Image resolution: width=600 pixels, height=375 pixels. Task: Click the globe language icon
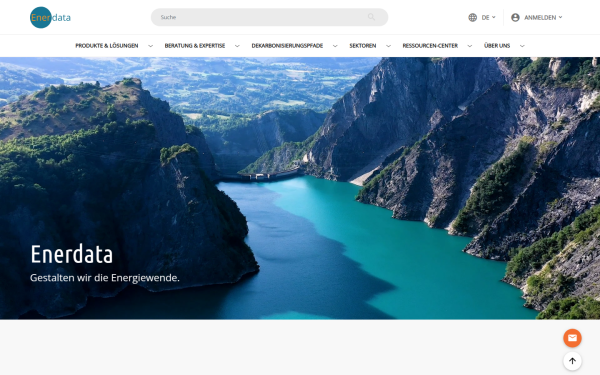tap(473, 17)
